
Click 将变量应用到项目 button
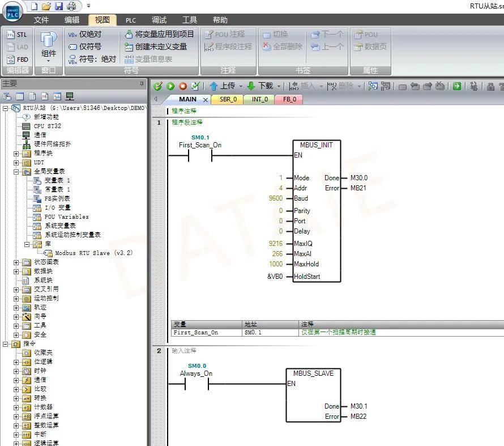(x=160, y=34)
